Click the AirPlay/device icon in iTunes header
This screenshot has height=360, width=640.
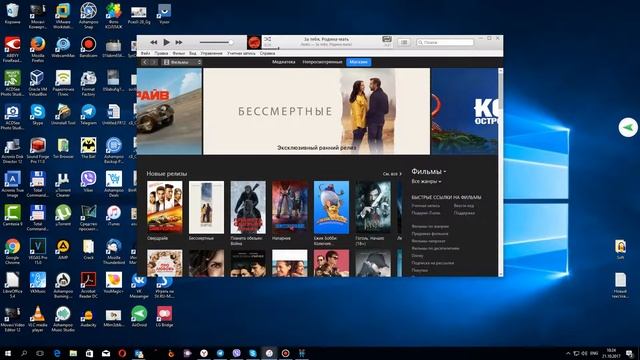pyautogui.click(x=387, y=39)
